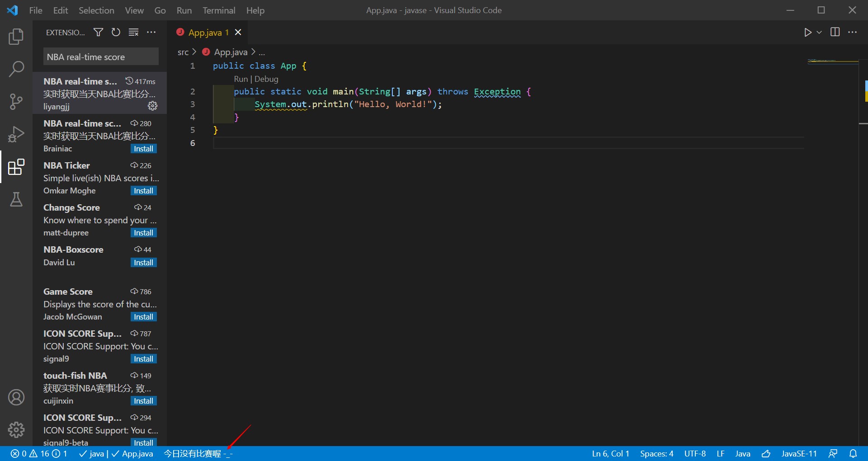The height and width of the screenshot is (461, 868).
Task: Change indentation via Spaces: 4
Action: pos(656,453)
